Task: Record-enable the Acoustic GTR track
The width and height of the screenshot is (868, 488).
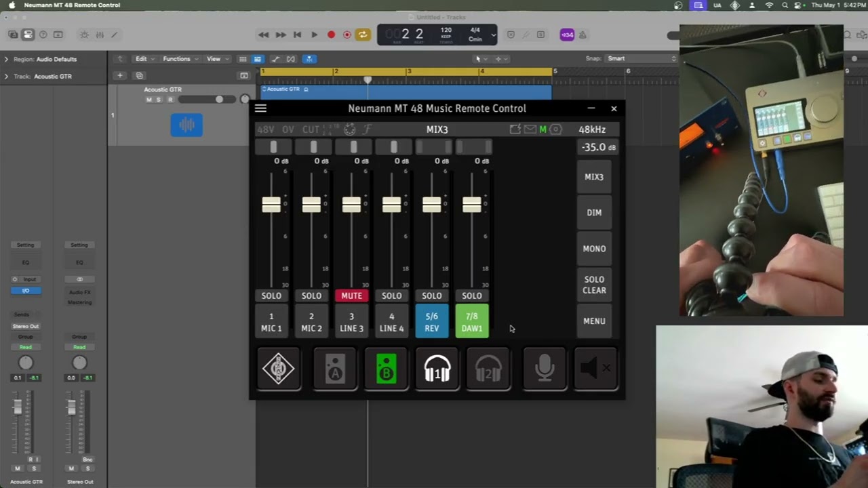Action: click(x=170, y=100)
